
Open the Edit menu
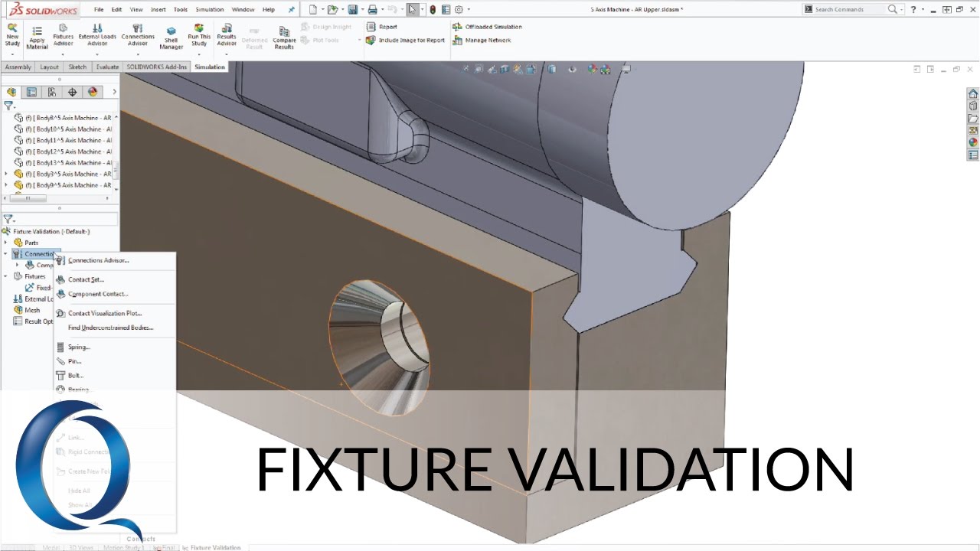116,10
